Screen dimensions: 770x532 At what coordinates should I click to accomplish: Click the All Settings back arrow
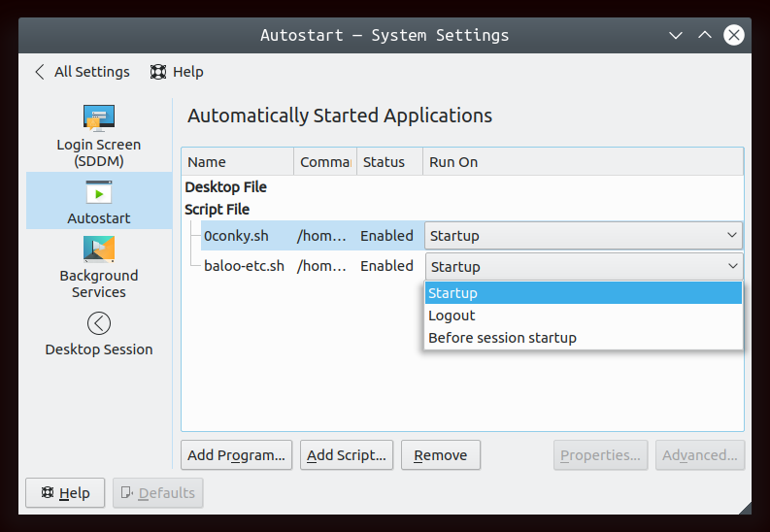point(40,72)
